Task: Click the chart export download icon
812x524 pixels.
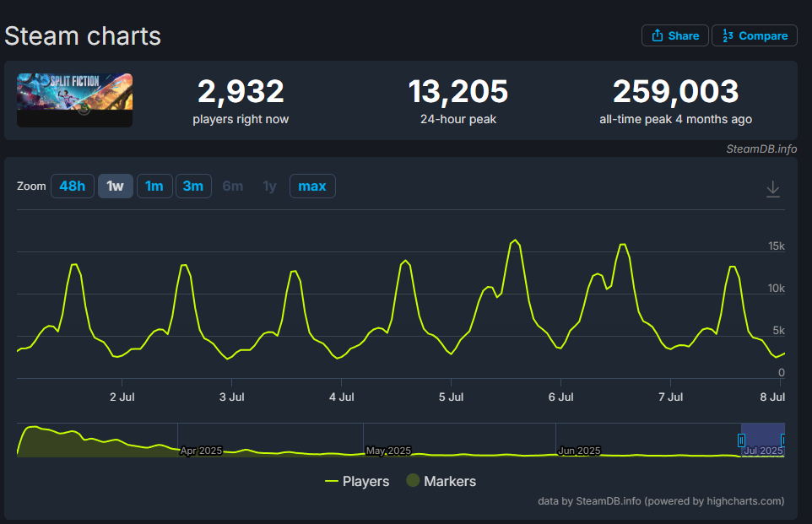Action: point(772,189)
